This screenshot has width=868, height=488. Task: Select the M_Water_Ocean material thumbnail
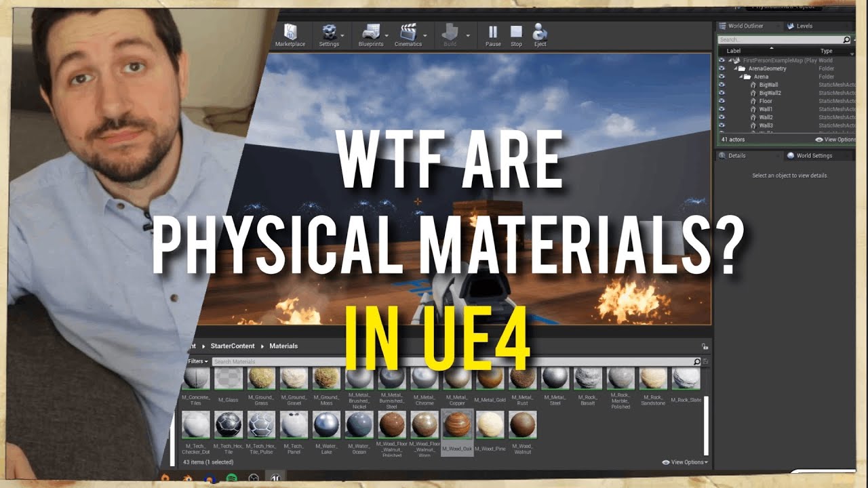[x=359, y=424]
